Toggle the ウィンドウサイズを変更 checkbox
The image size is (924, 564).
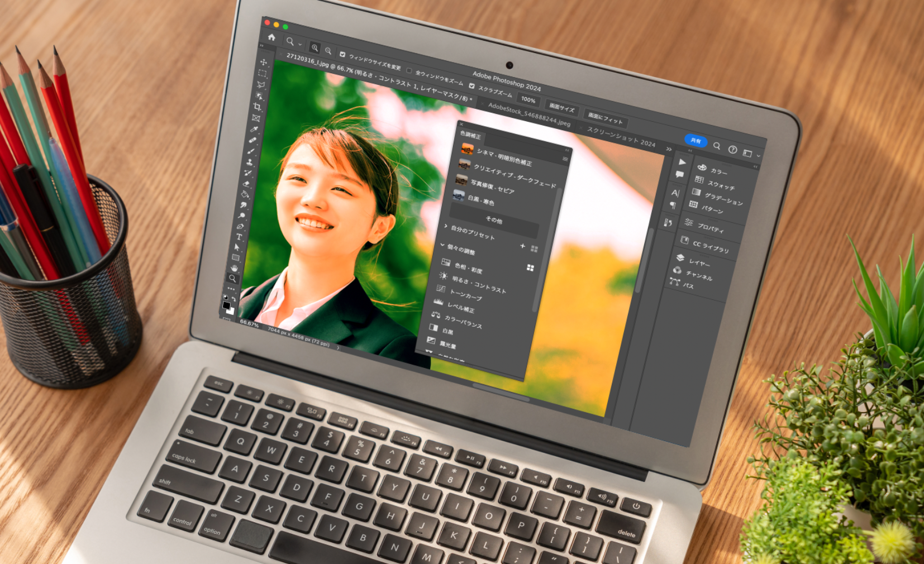[342, 54]
